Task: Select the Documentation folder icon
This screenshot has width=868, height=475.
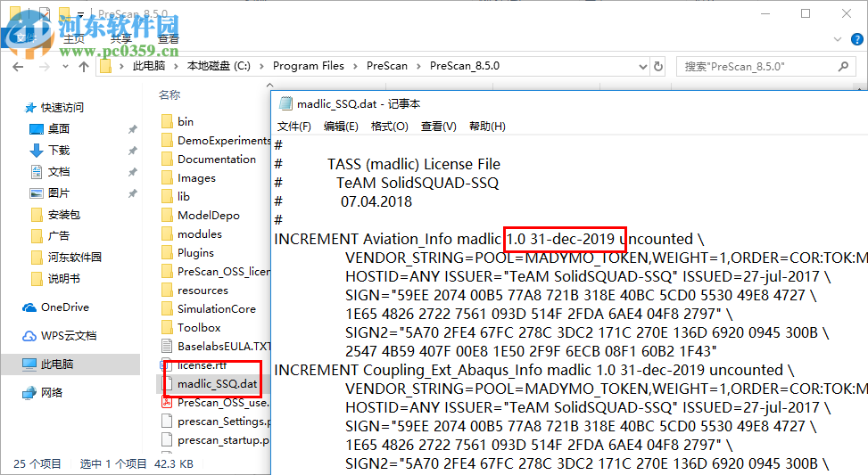Action: click(x=167, y=160)
